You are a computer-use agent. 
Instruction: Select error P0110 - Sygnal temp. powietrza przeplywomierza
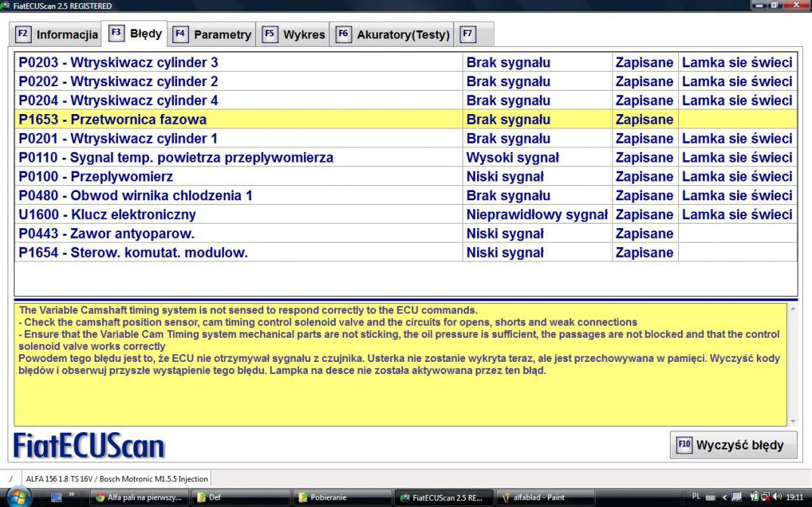click(405, 158)
